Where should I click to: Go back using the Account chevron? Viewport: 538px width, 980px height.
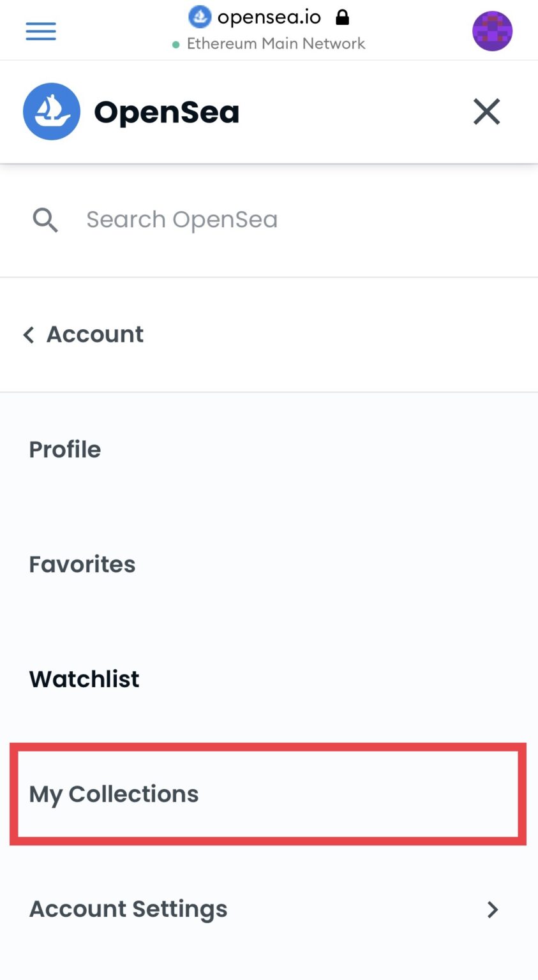coord(29,335)
